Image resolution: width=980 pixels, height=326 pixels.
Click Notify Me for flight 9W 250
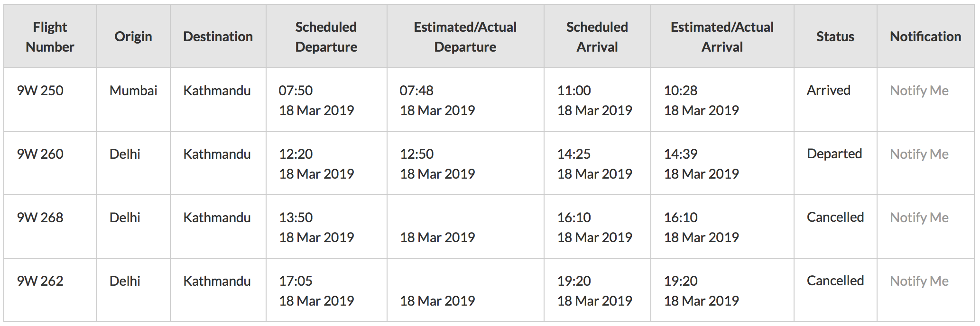(x=919, y=91)
